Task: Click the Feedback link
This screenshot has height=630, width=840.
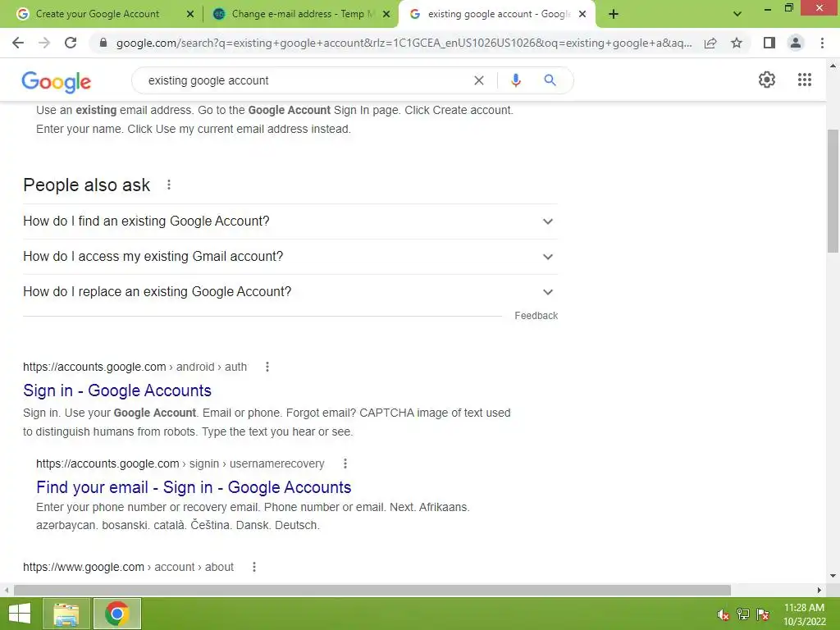Action: coord(536,316)
